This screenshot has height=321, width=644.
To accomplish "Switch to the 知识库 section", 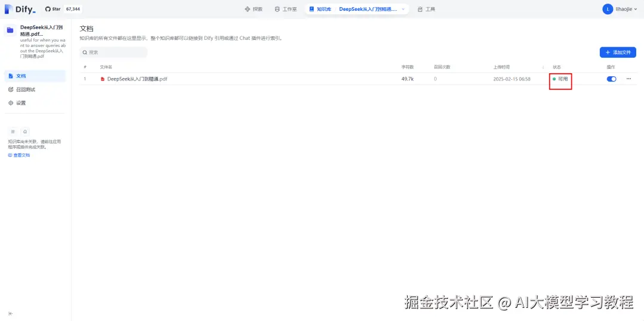I will click(320, 9).
